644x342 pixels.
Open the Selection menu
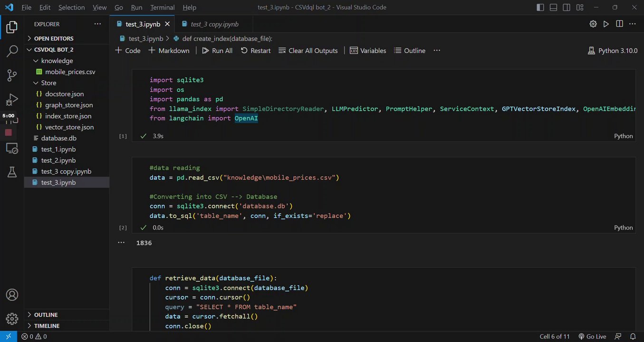pyautogui.click(x=72, y=7)
